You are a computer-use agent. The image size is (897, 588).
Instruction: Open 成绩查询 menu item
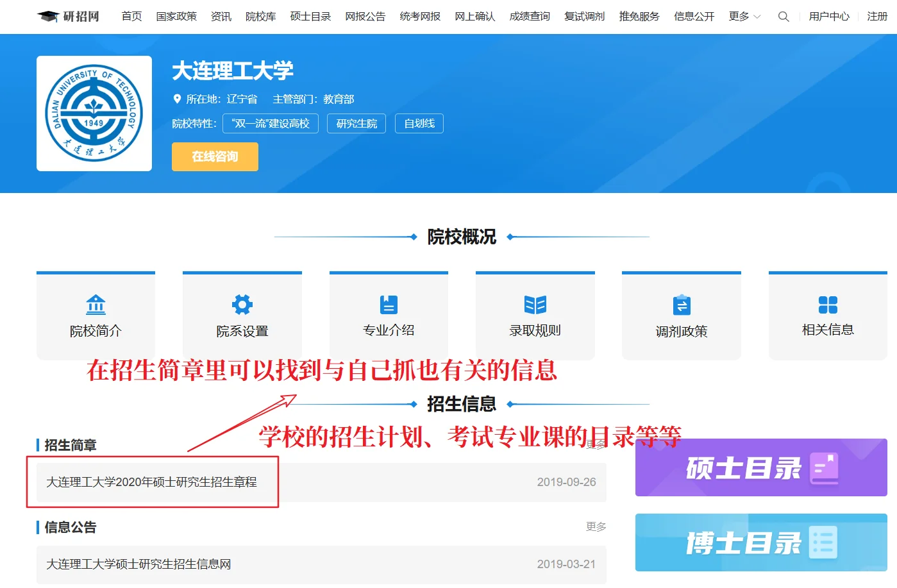(x=530, y=17)
